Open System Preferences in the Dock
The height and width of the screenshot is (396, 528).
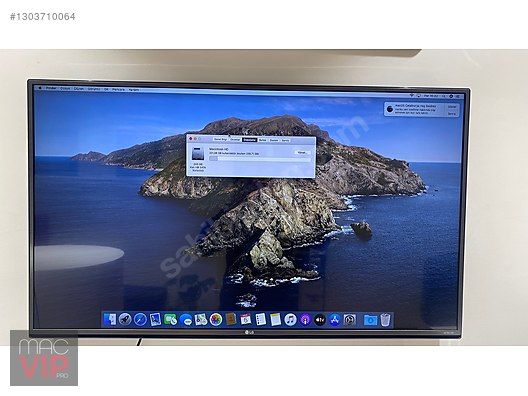pos(350,320)
